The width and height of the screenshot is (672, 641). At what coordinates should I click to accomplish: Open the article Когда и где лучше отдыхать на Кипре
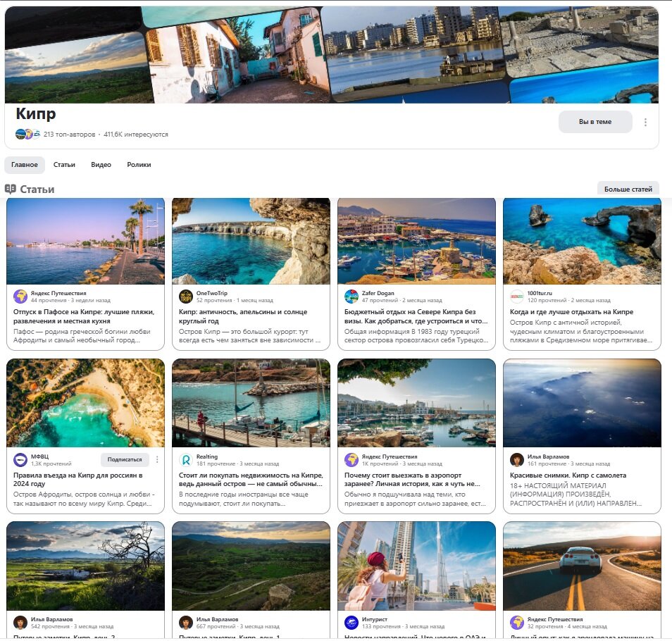(571, 312)
